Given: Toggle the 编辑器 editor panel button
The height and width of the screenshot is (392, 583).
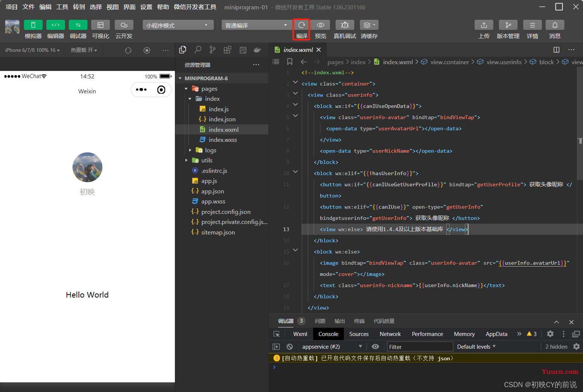Looking at the screenshot, I should [55, 25].
